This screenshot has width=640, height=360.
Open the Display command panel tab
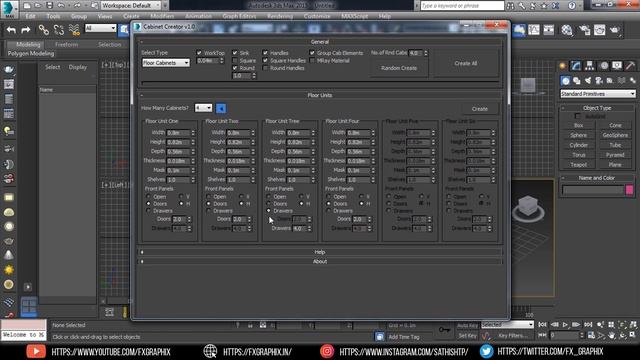(617, 66)
